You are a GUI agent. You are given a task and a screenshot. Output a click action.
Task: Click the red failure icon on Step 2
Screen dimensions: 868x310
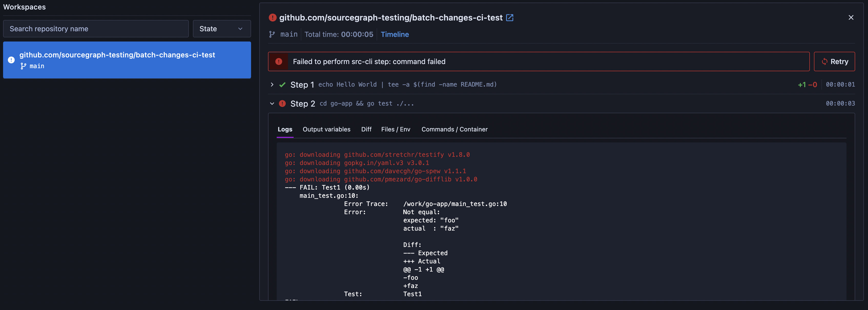point(282,104)
